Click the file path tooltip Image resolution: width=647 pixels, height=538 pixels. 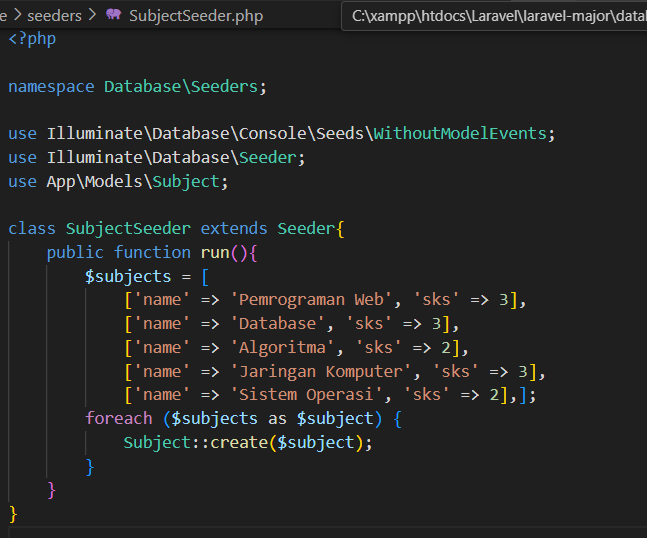pyautogui.click(x=494, y=16)
